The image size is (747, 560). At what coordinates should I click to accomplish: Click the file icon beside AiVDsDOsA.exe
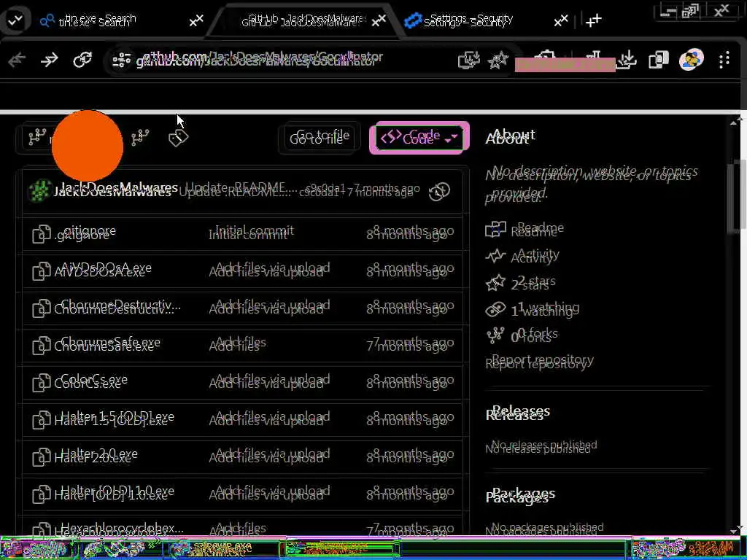42,270
